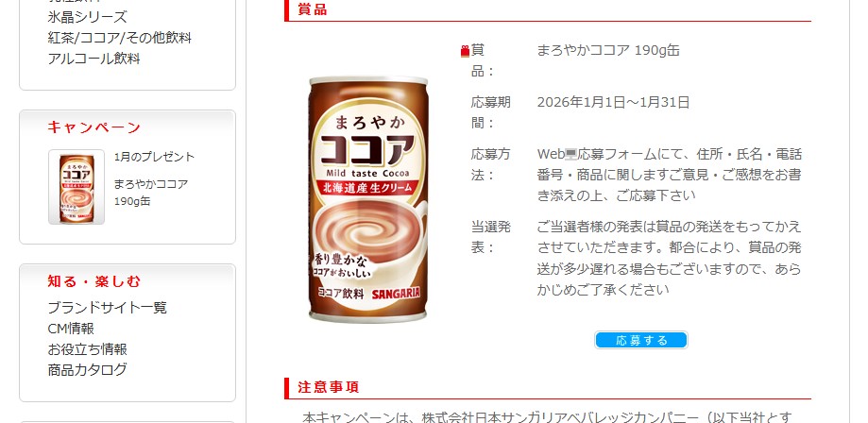
Task: Open the 氷晶シリーズ link
Action: coord(87,17)
